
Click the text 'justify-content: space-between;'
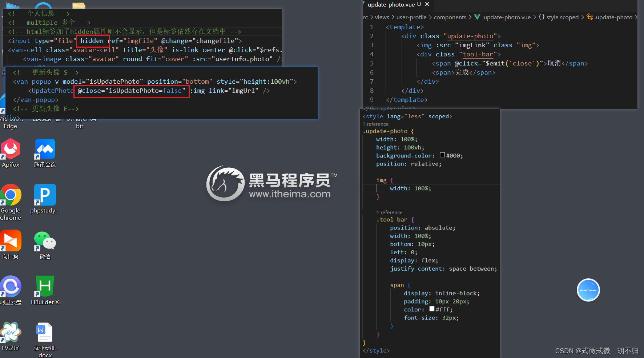[443, 268]
